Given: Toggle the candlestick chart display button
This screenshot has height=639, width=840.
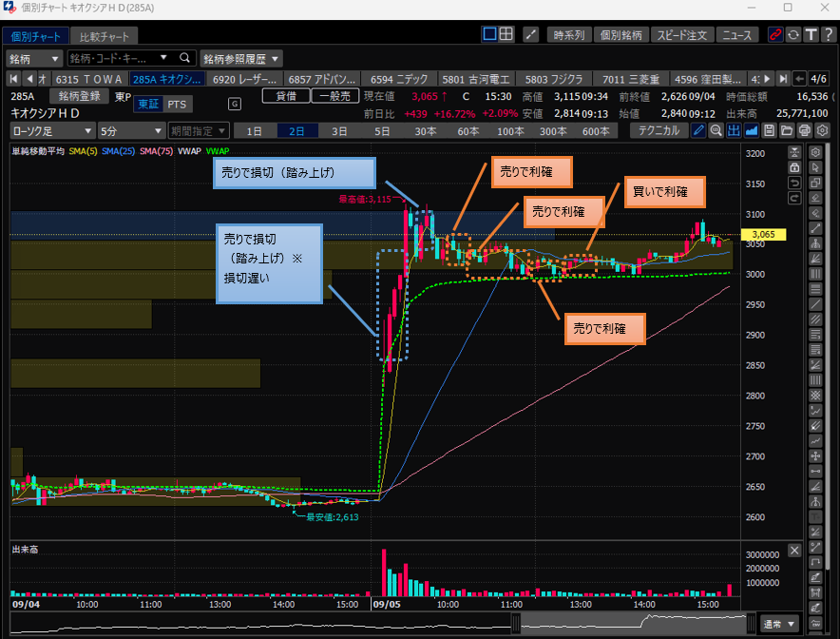Looking at the screenshot, I should [x=734, y=130].
